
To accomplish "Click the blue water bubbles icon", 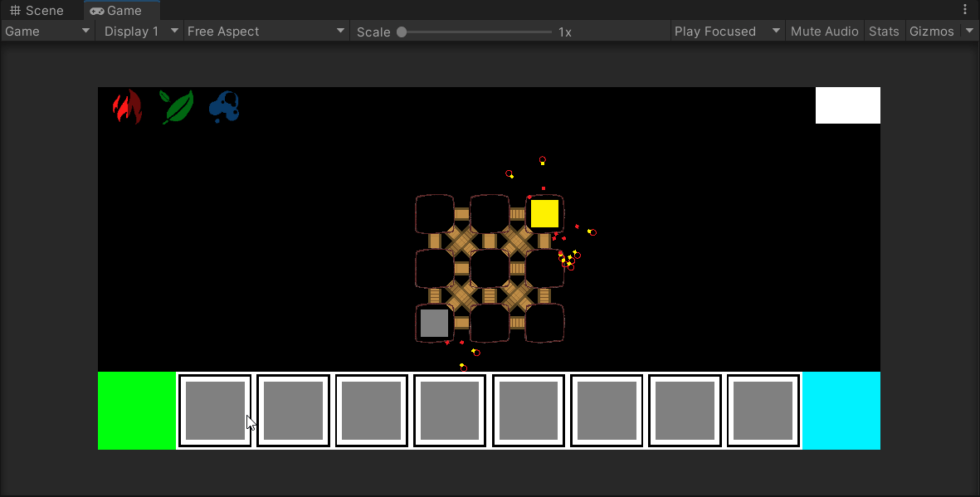I will [x=224, y=107].
